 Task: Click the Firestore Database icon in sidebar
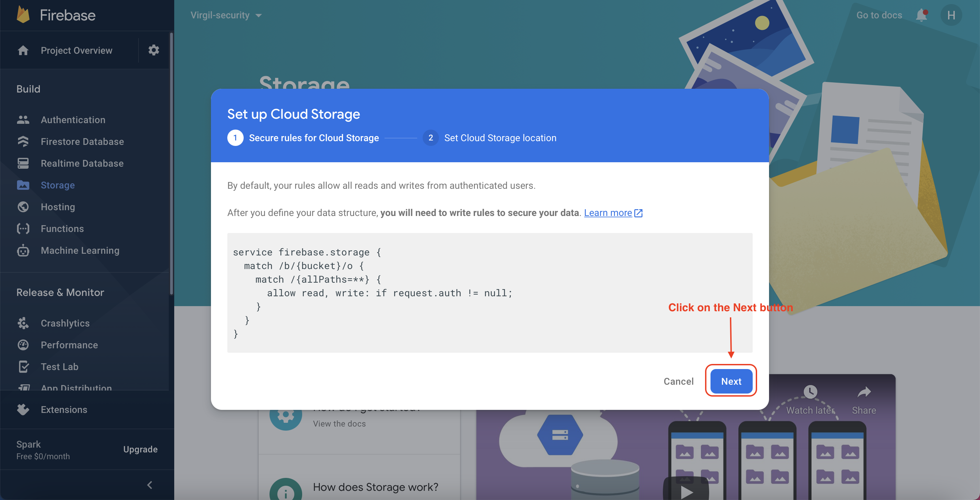click(x=23, y=141)
